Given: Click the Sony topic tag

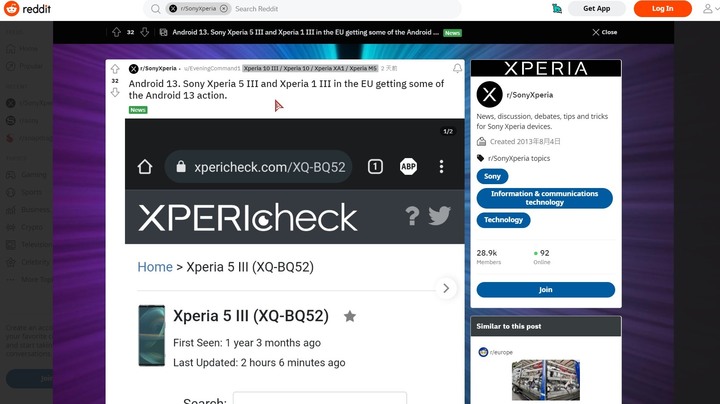Looking at the screenshot, I should pos(492,176).
